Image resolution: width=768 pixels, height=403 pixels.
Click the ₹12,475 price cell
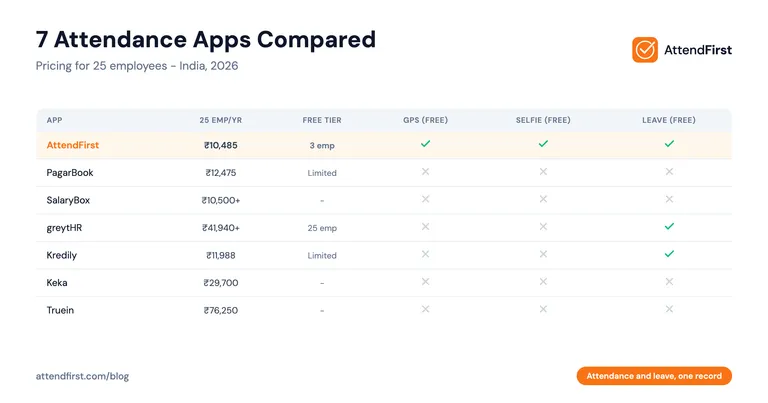[x=220, y=173]
